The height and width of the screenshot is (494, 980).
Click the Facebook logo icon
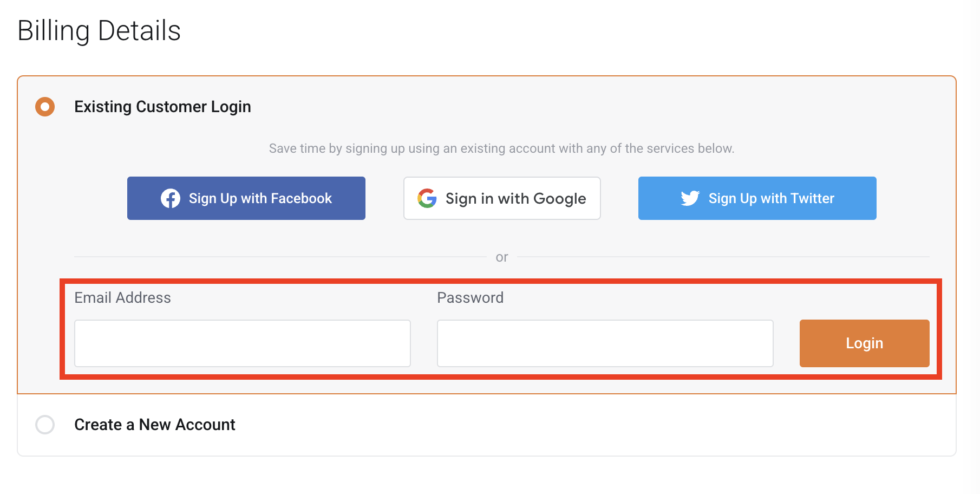coord(171,198)
